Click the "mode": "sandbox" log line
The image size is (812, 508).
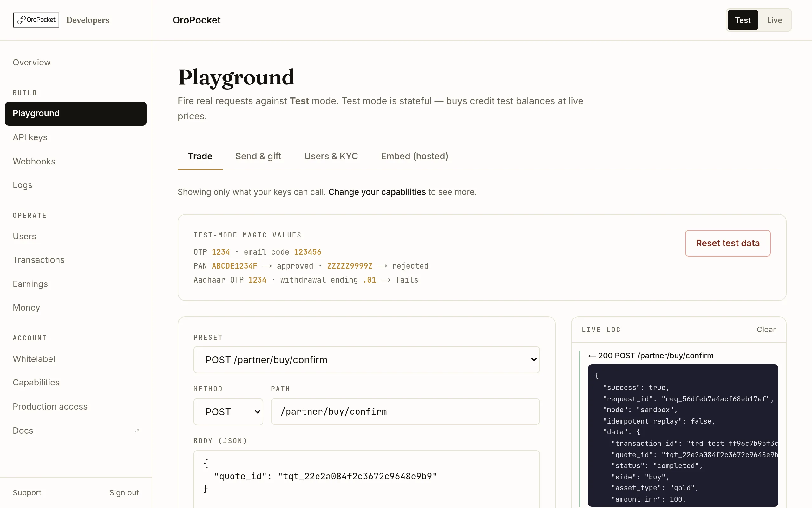tap(640, 410)
